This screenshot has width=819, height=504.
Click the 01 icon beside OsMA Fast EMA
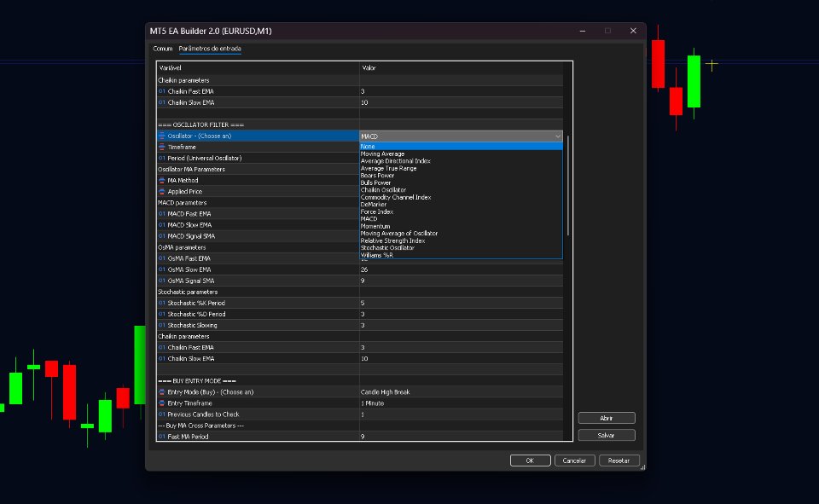(162, 258)
